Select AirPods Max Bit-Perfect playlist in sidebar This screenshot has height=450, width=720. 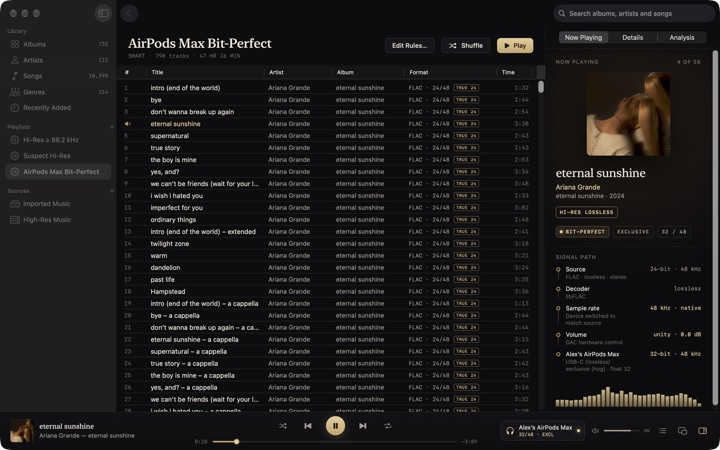(x=58, y=172)
